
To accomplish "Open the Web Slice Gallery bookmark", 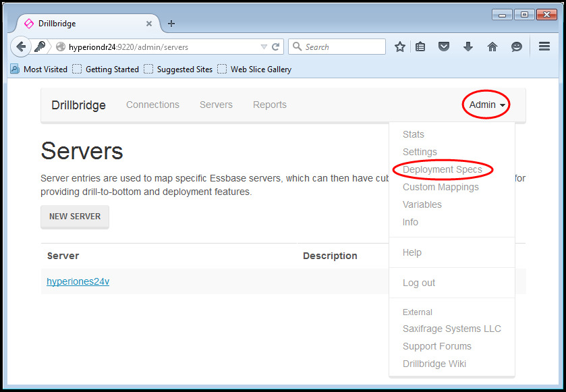I will tap(254, 69).
